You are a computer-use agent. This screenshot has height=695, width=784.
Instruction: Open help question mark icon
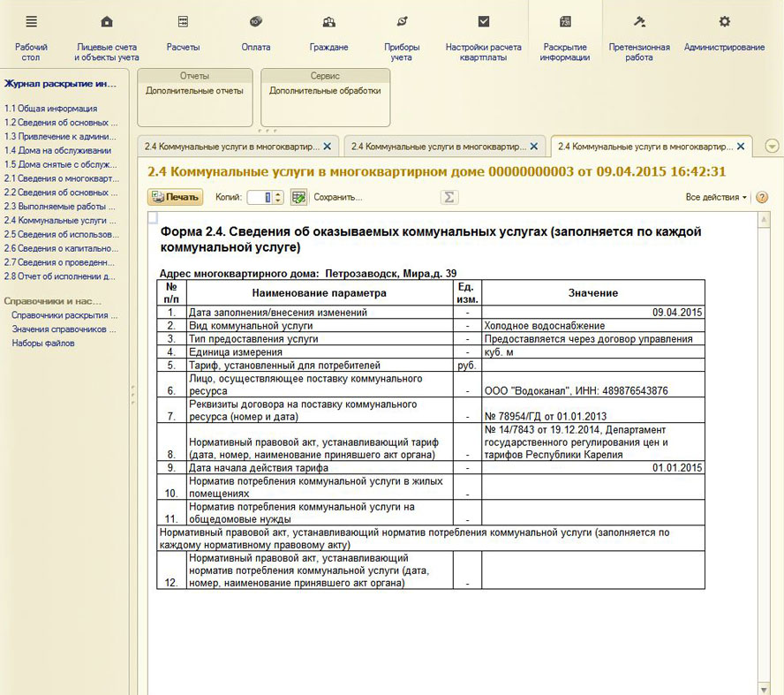click(x=762, y=197)
